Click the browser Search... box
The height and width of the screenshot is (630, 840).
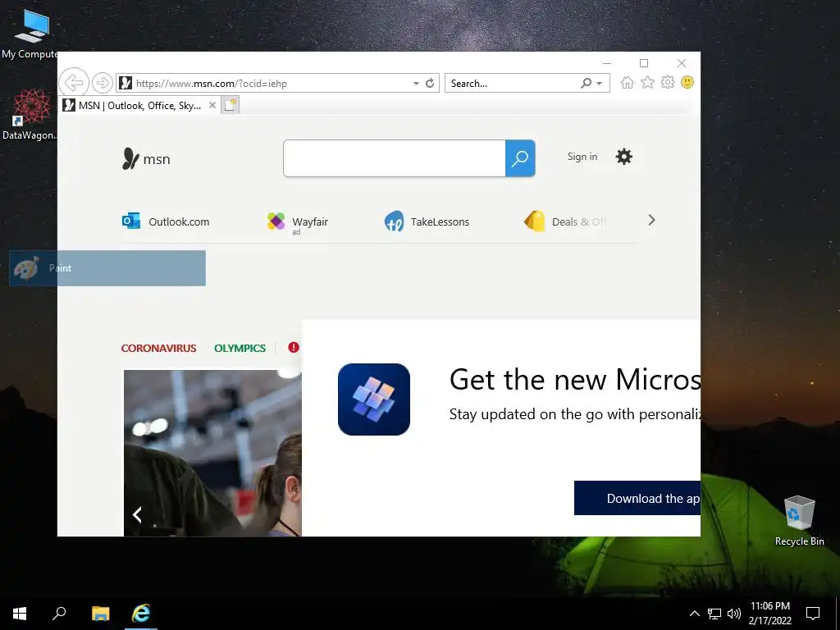click(514, 83)
